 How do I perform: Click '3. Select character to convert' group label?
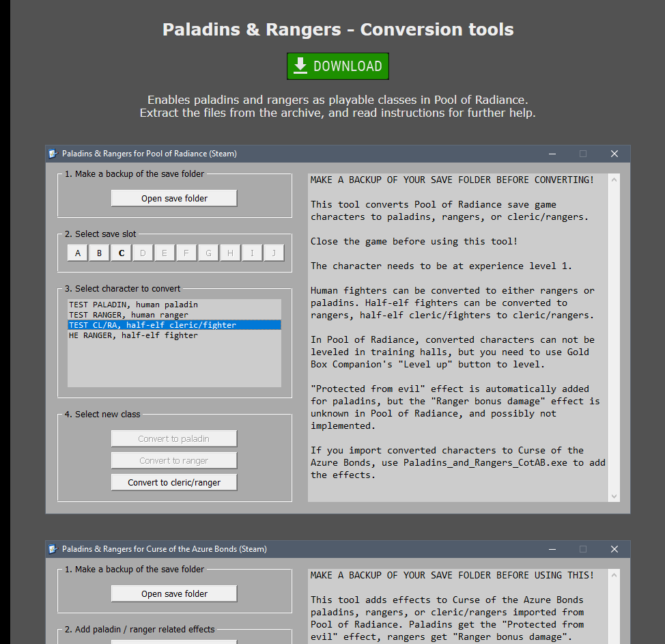pos(122,288)
